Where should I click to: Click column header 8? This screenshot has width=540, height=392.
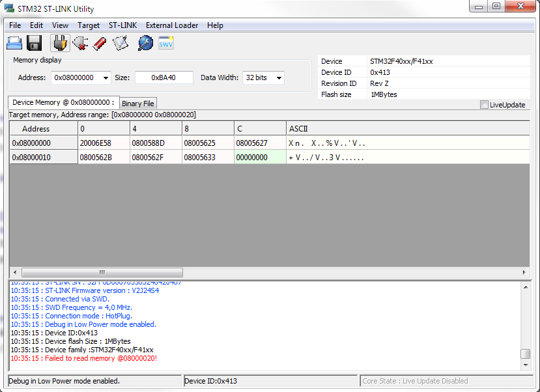coord(208,129)
